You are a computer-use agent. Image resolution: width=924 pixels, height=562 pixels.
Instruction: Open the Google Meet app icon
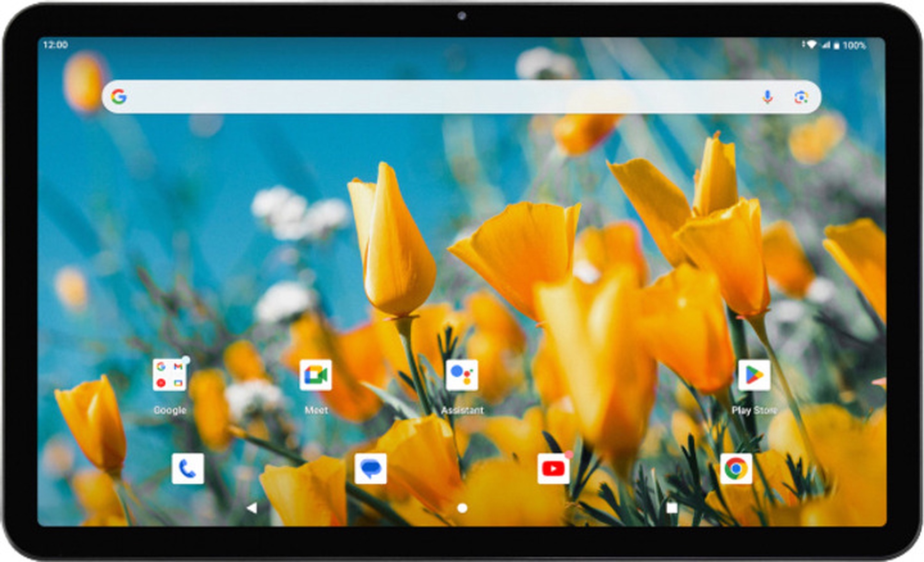click(316, 375)
